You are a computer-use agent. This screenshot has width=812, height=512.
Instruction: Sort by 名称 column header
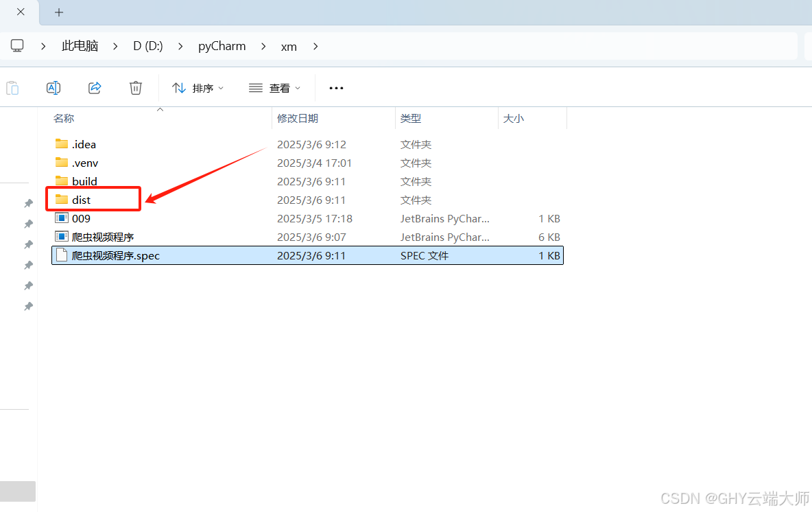[64, 119]
